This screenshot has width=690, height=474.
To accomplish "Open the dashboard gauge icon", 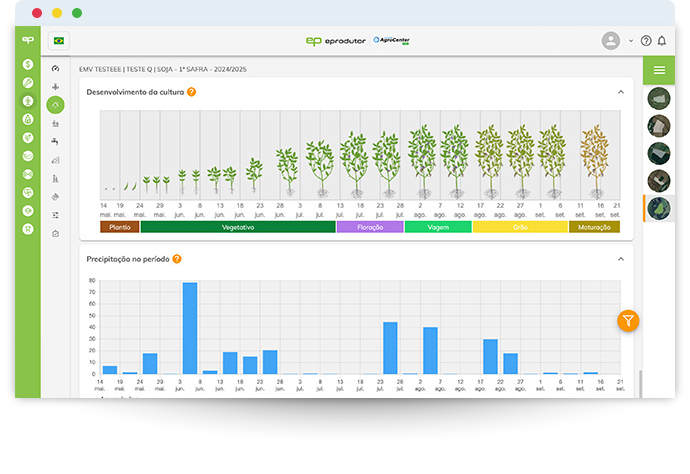I will pyautogui.click(x=56, y=69).
